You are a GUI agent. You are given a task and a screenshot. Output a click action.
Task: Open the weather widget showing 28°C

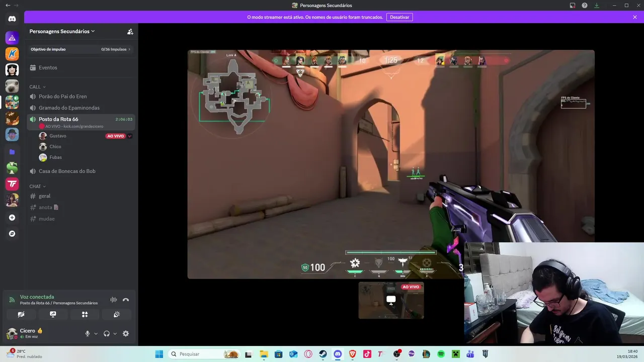23,354
